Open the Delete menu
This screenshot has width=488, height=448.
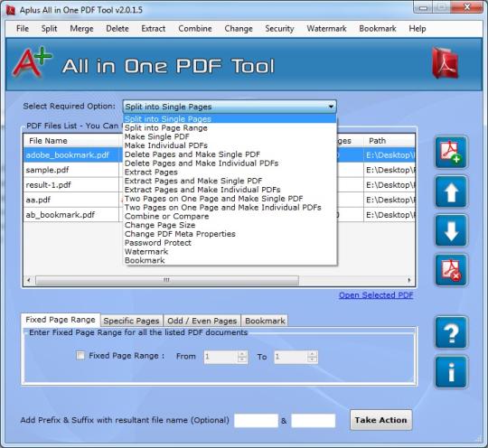pos(117,29)
